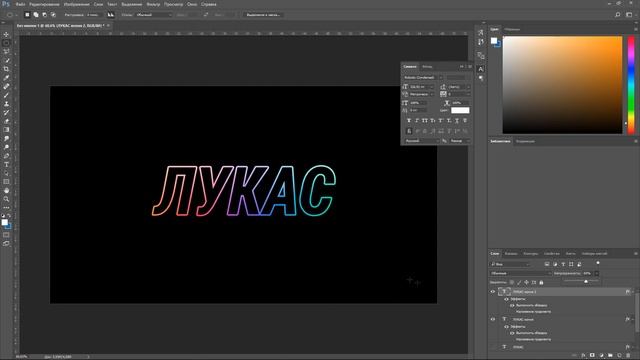Select the Elliptical Marquee tool in toolbar
This screenshot has width=640, height=360.
6,43
